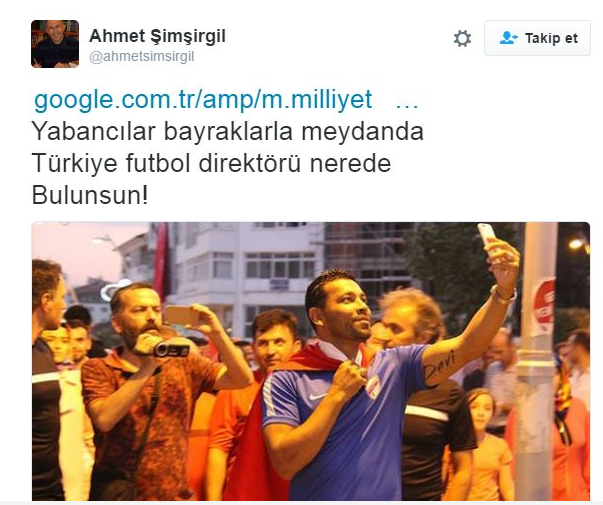Click the forearm tattoo in the photo
603x505 pixels.
click(439, 365)
